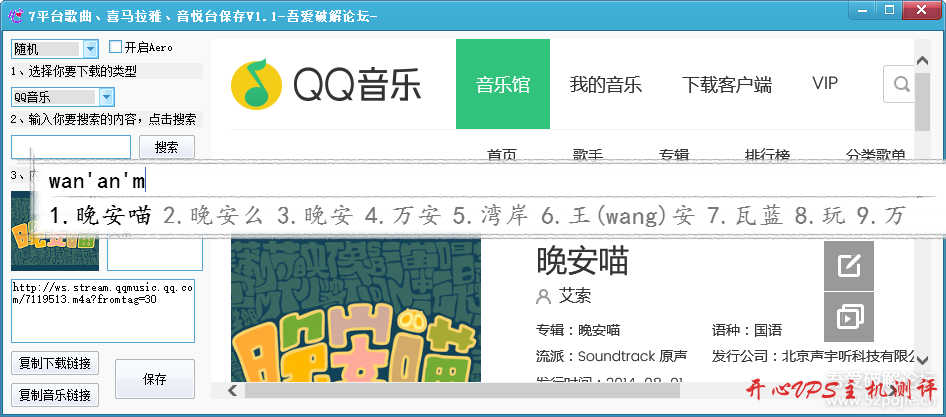Click the vertical scrollbar thumb

tap(922, 101)
